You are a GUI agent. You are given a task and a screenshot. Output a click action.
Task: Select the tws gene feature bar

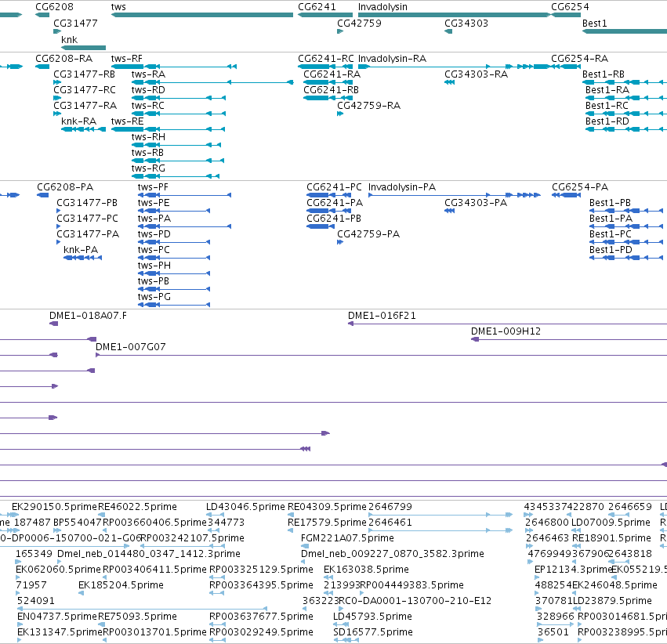click(202, 15)
